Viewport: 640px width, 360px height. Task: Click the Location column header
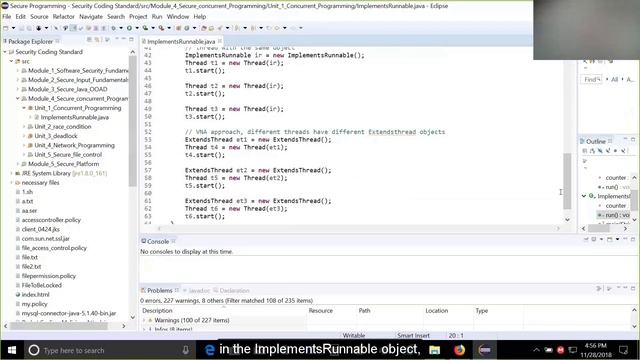click(x=448, y=311)
